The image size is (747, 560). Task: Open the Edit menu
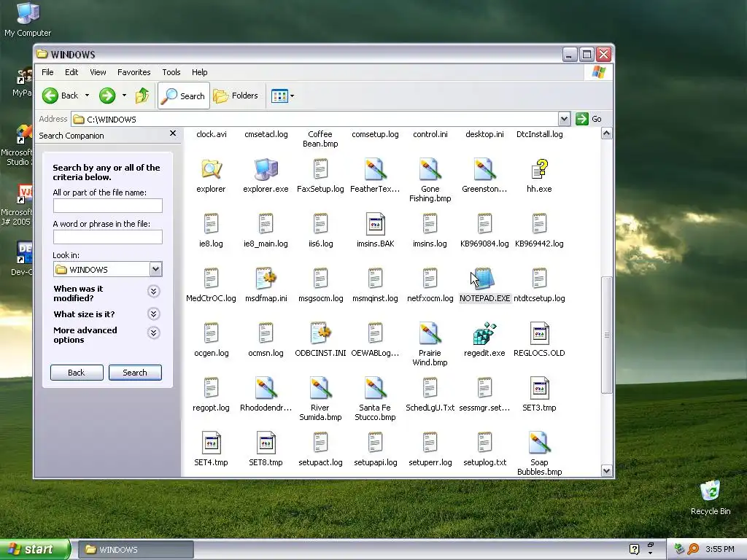71,72
